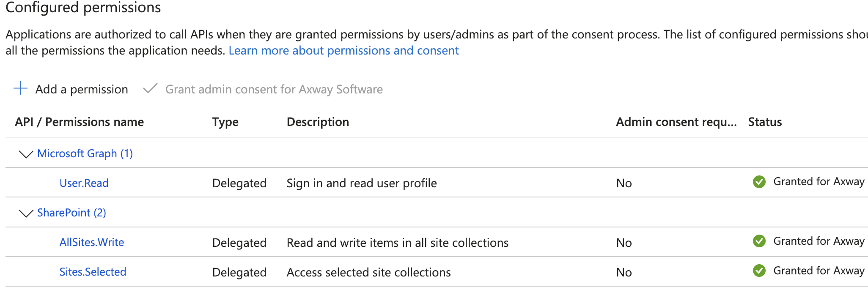Collapse the Microsoft Graph group chevron
This screenshot has height=290, width=868.
26,154
